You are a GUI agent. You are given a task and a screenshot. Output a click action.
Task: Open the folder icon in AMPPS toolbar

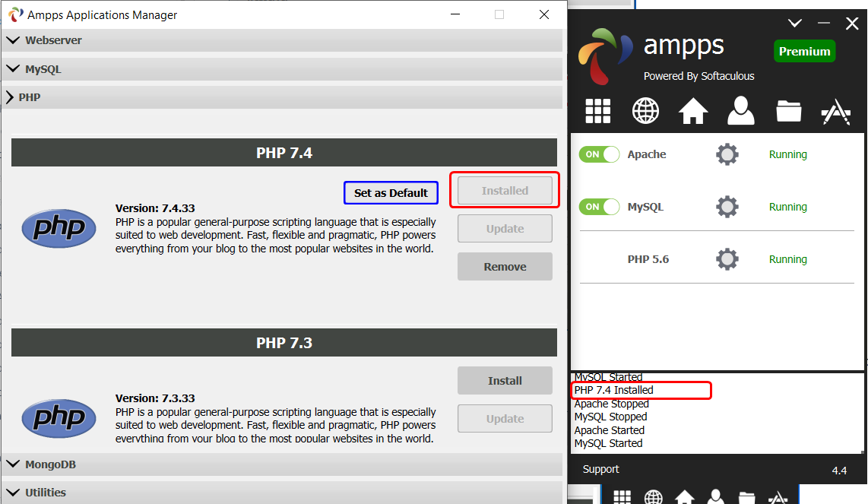[789, 111]
